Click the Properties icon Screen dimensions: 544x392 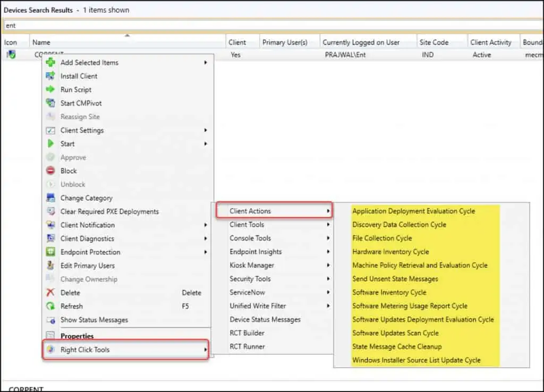click(50, 335)
